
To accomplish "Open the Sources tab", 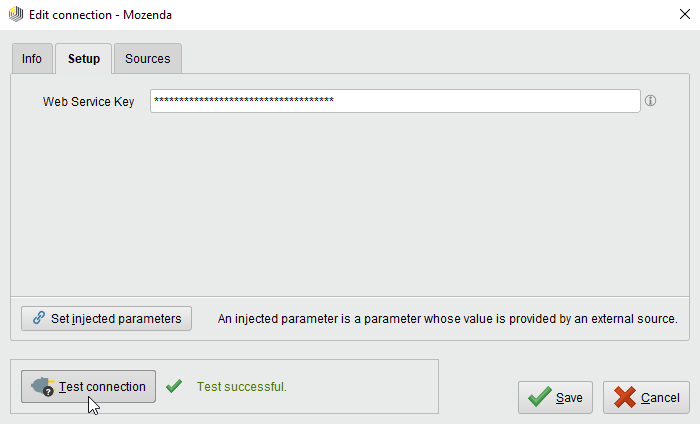I will click(147, 59).
